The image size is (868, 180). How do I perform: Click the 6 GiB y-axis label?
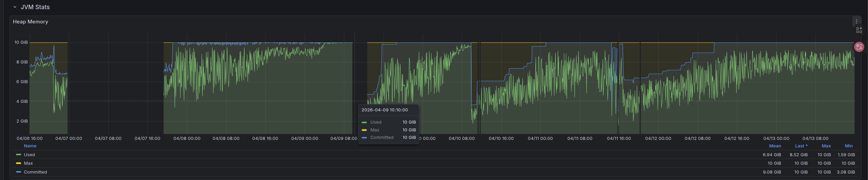pyautogui.click(x=22, y=82)
